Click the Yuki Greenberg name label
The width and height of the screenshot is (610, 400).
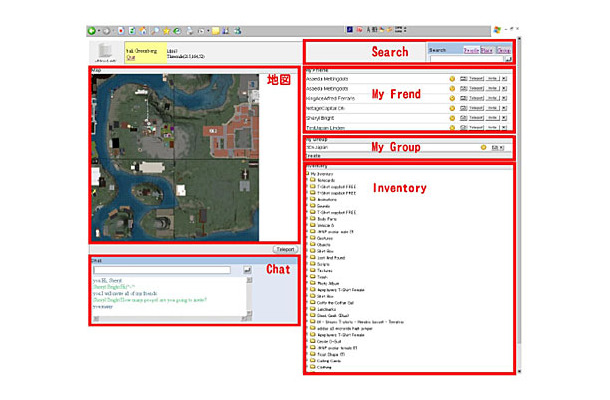click(141, 51)
